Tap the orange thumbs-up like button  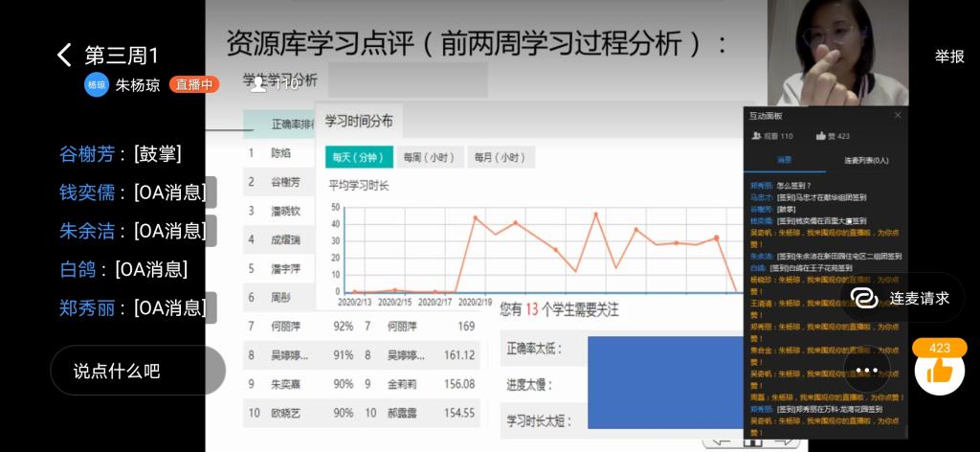point(939,369)
